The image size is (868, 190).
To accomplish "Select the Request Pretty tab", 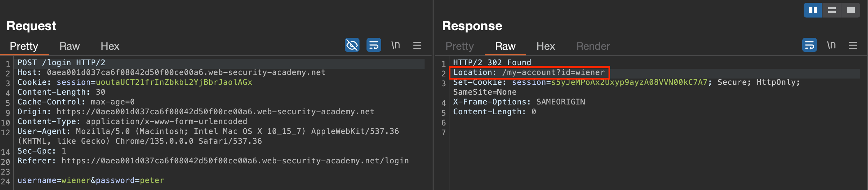I will (x=24, y=46).
